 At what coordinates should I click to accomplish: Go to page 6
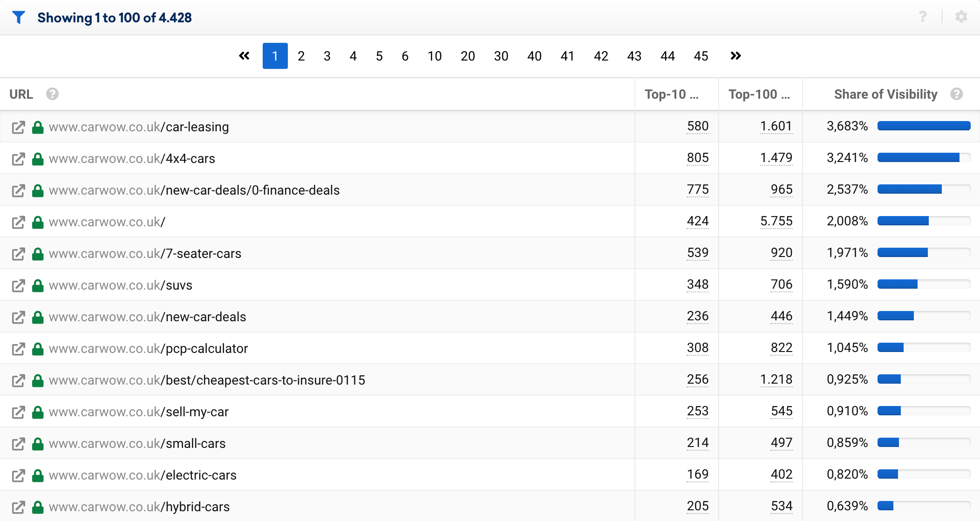click(x=405, y=56)
